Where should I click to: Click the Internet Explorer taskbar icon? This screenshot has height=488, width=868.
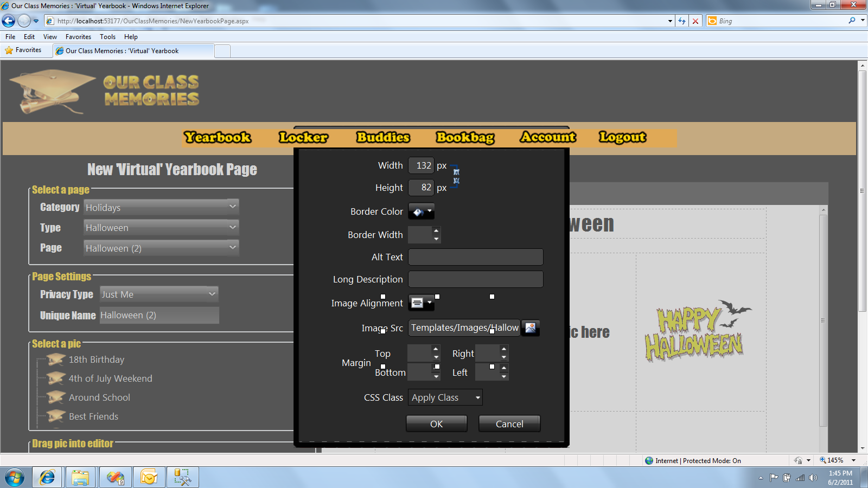tap(47, 477)
